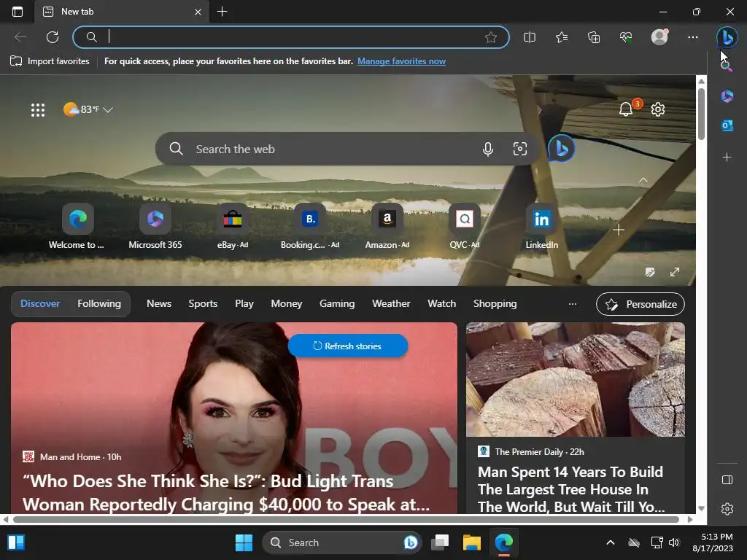The width and height of the screenshot is (747, 560).
Task: Open LinkedIn quick link
Action: point(542,227)
